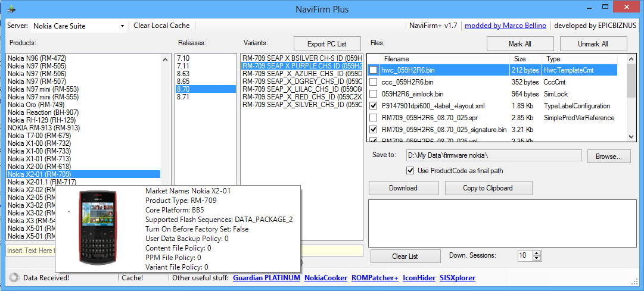Tick the RM709_059H2R6_08.70_025.spr checkbox
The height and width of the screenshot is (291, 644).
(x=373, y=118)
